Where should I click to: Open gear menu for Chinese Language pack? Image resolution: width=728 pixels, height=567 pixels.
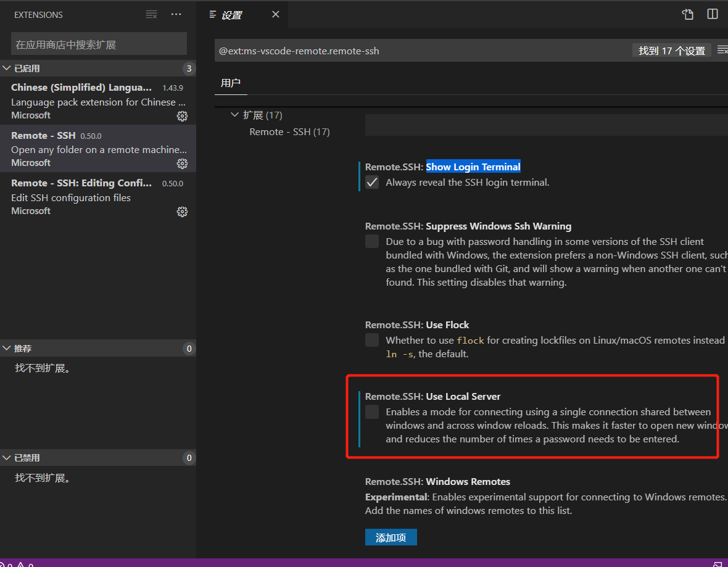(182, 116)
